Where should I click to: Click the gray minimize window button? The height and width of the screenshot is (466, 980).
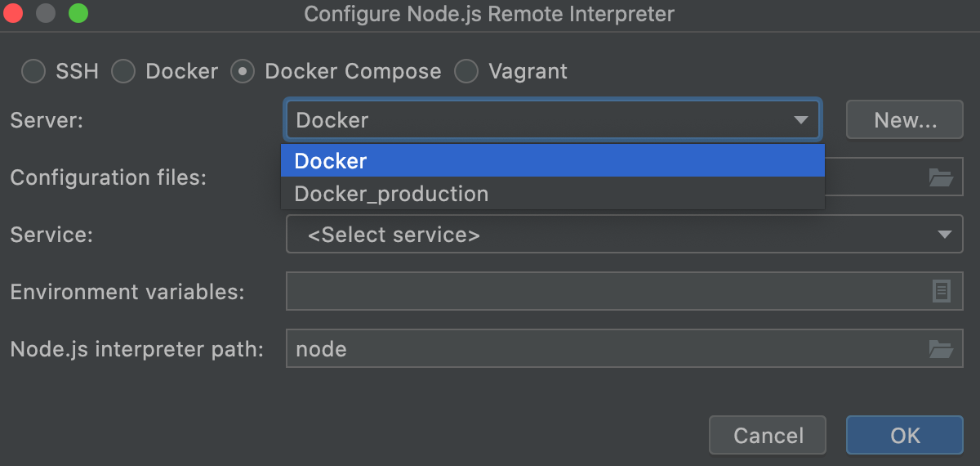[46, 14]
